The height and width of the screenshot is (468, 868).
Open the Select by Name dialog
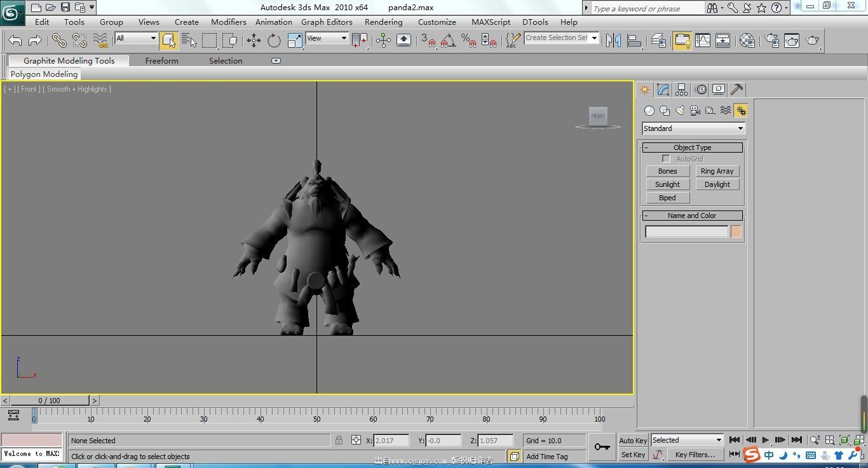[189, 41]
